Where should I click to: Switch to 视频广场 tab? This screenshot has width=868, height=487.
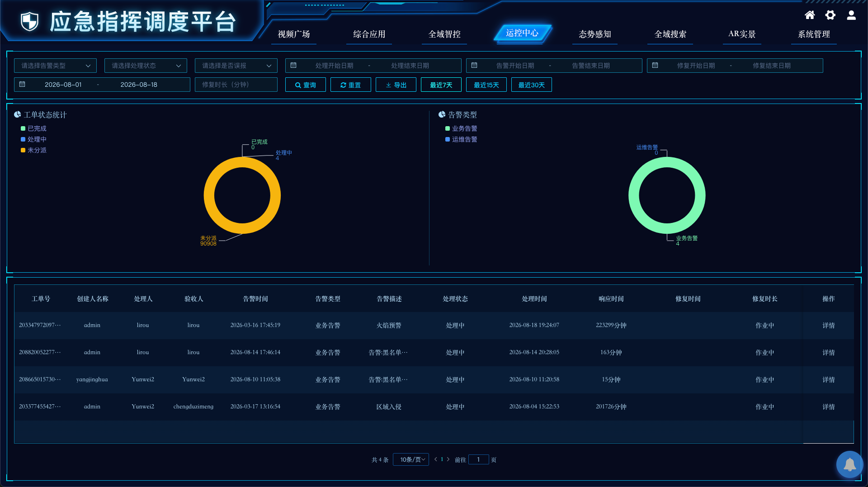click(294, 34)
